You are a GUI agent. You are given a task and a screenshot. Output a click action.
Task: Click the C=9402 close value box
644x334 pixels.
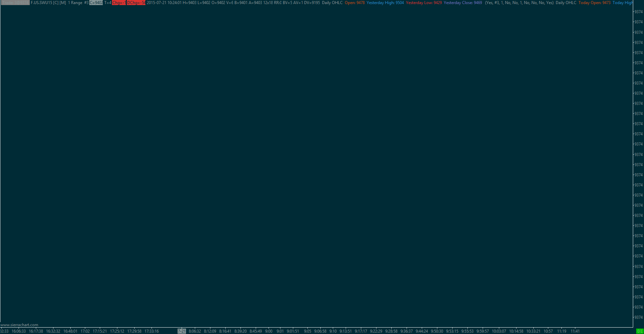pos(96,3)
